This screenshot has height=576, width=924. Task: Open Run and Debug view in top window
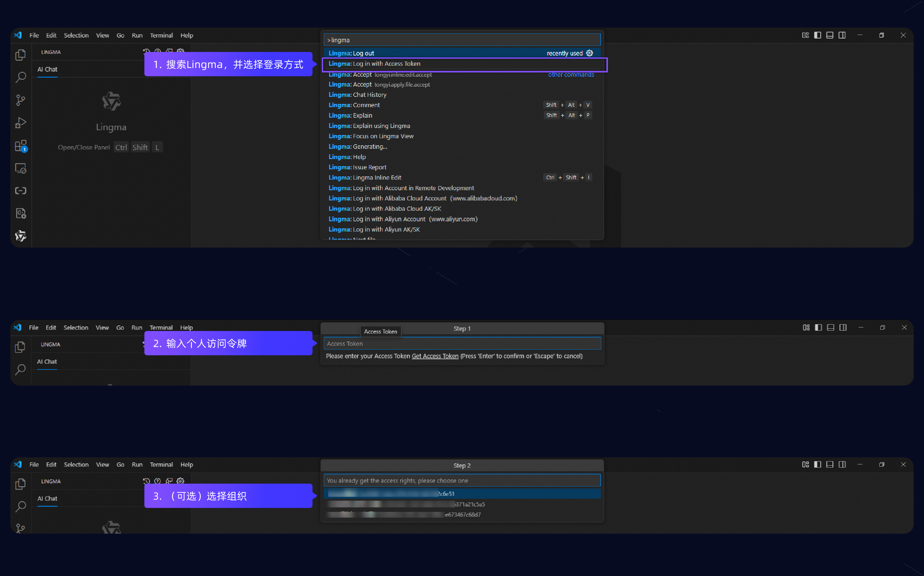pos(21,123)
